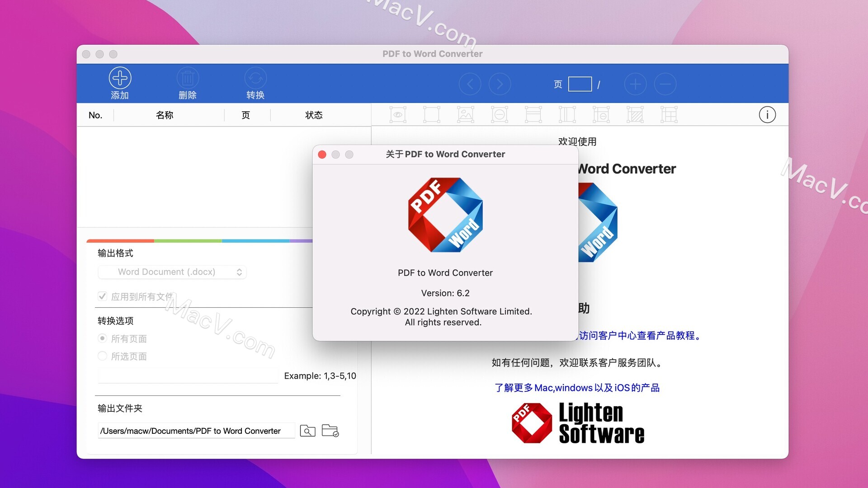This screenshot has height=488, width=868.
Task: Click the Delete (删除) trash icon
Action: click(x=188, y=78)
